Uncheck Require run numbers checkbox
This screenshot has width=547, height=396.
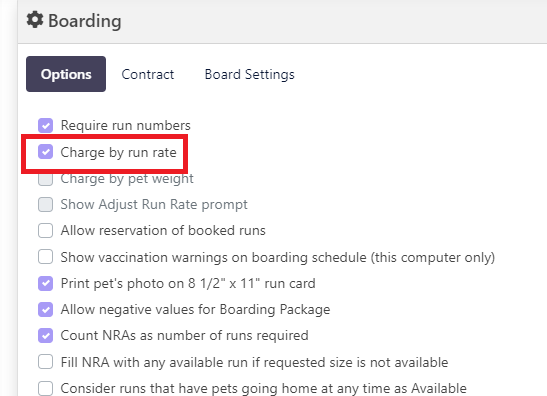(x=45, y=126)
